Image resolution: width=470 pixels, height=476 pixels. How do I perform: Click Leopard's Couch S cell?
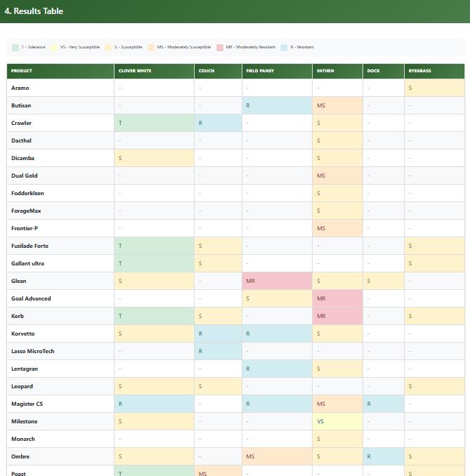coord(218,386)
